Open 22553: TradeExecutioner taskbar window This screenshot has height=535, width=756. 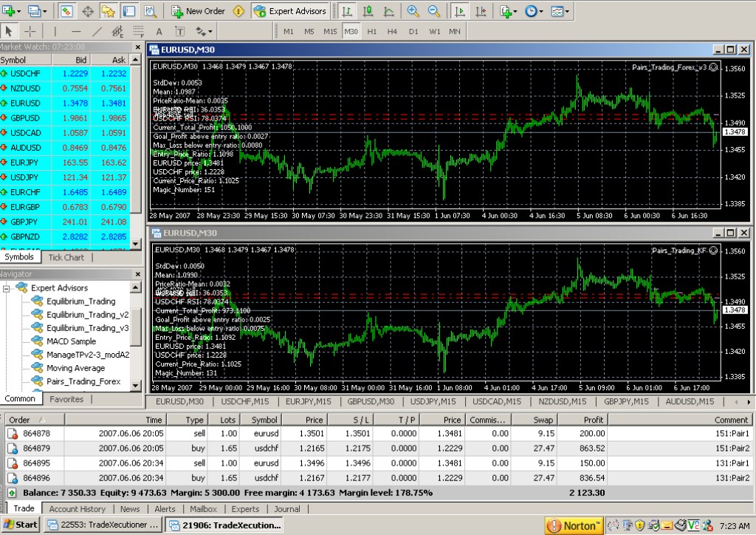(x=103, y=525)
